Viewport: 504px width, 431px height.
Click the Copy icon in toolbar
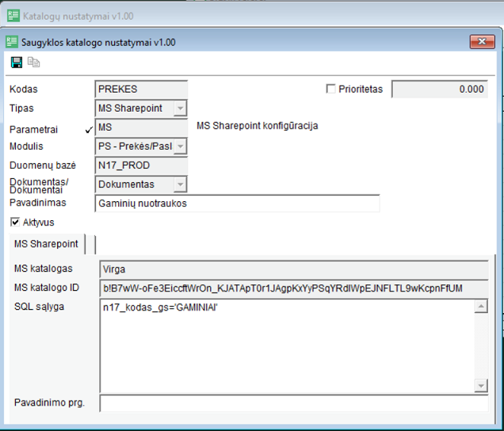33,63
